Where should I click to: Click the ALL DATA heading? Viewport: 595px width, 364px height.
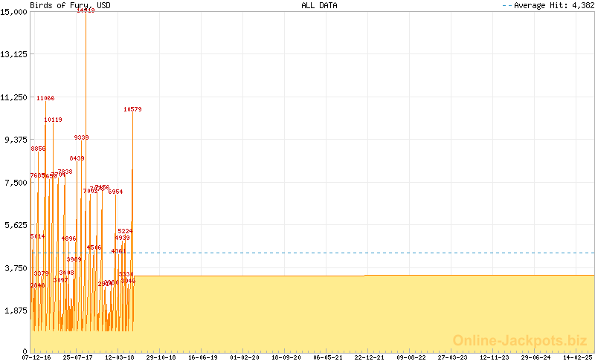(319, 5)
